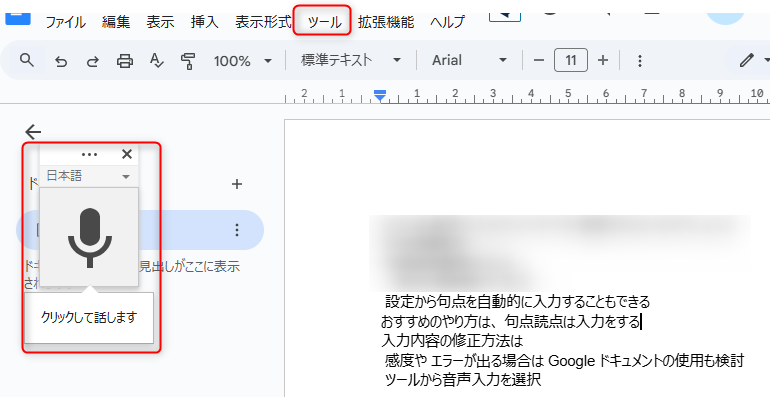Open the ヘルプ menu

click(447, 22)
